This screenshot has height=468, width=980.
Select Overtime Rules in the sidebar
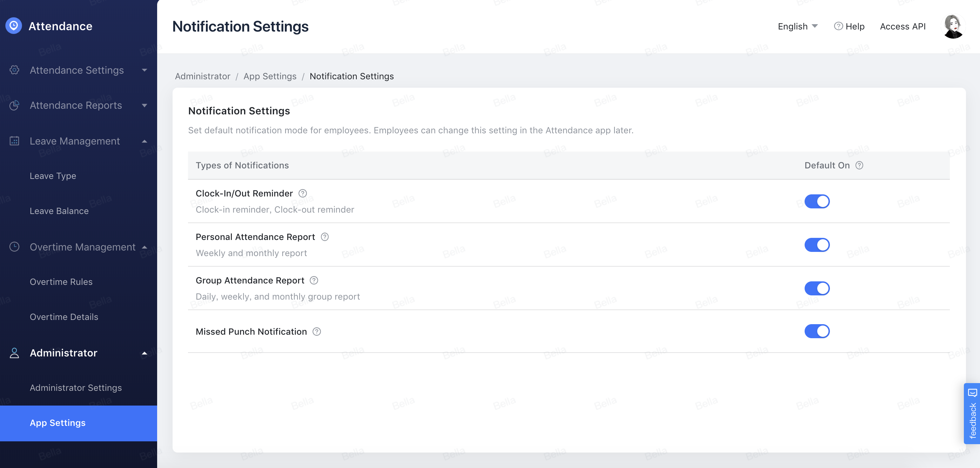[61, 282]
